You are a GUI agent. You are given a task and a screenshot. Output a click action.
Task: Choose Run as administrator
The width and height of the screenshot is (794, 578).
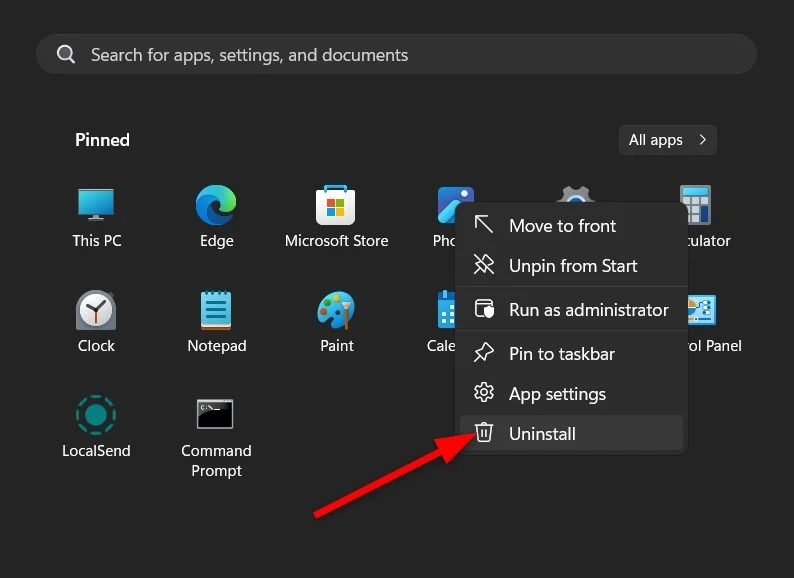click(588, 310)
